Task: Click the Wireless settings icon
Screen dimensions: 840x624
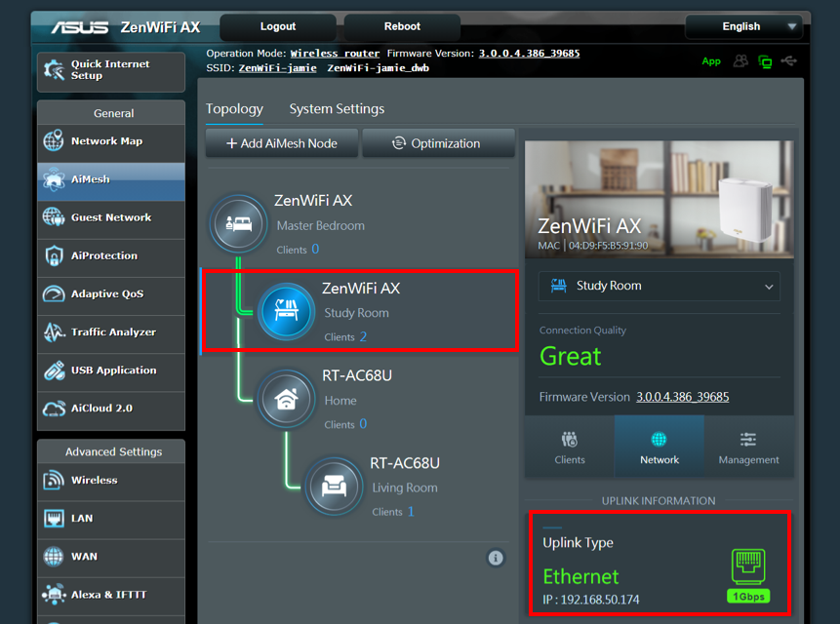Action: coord(54,480)
